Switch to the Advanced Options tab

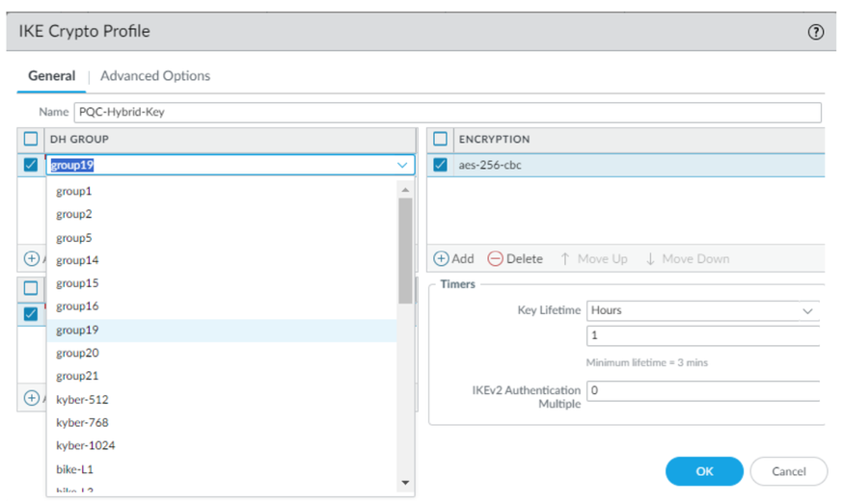155,76
